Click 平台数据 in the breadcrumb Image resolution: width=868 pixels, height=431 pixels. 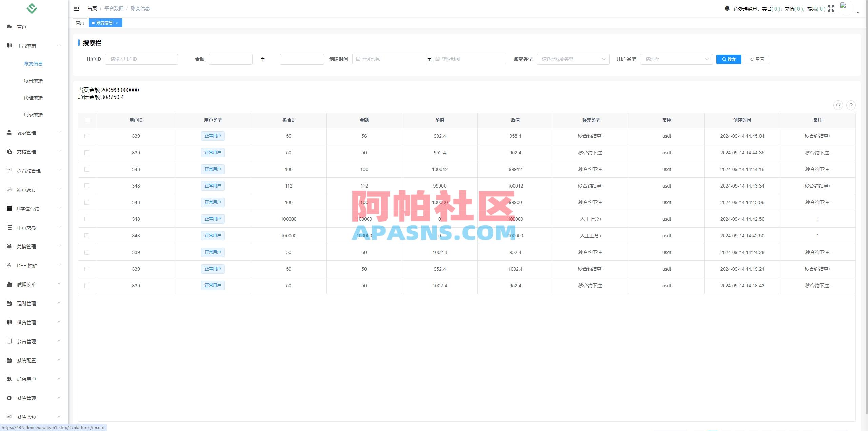tap(114, 8)
